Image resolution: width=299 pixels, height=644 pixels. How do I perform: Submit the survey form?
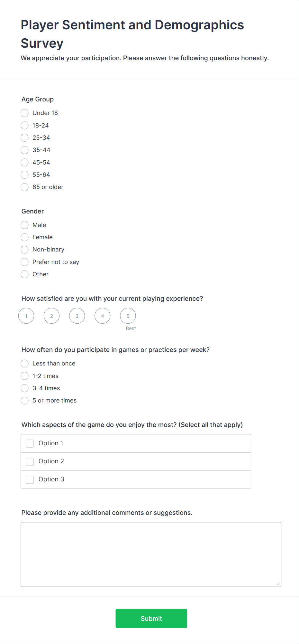click(151, 618)
